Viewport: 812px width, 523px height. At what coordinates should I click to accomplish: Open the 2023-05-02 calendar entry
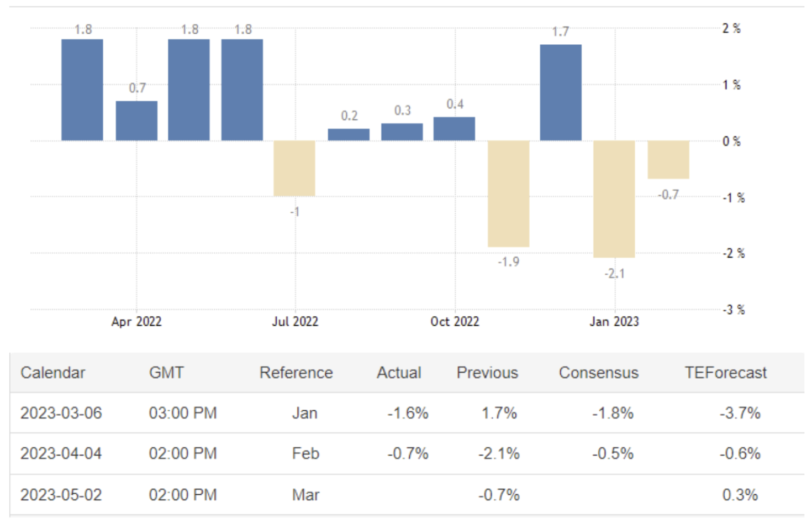(x=61, y=494)
